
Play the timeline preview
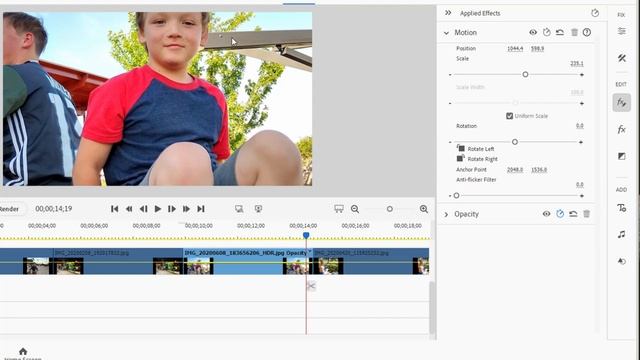[x=158, y=209]
